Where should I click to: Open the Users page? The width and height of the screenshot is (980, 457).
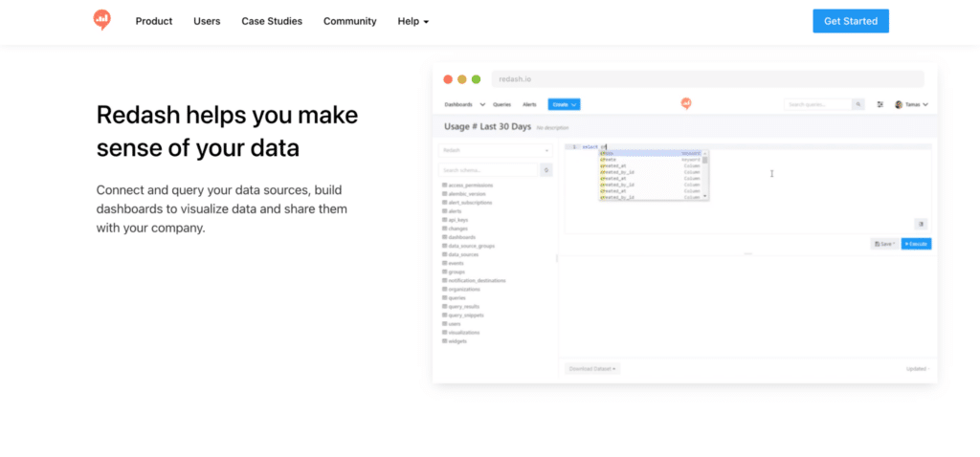(207, 21)
